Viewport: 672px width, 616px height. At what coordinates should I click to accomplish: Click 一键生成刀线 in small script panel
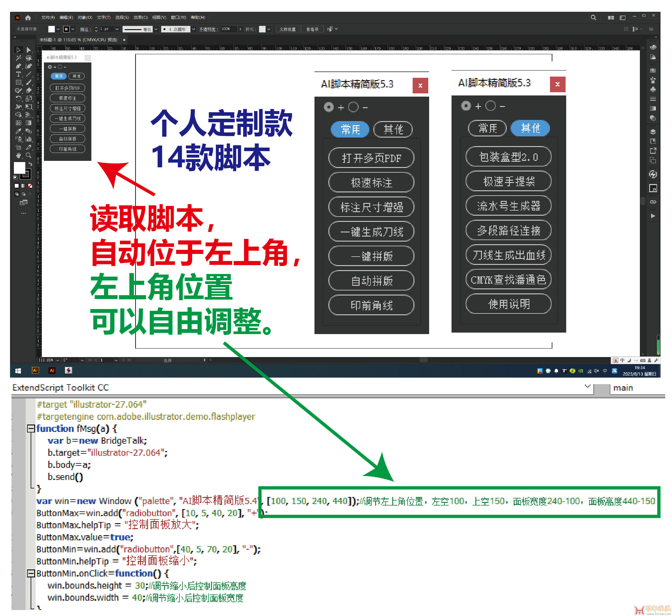click(67, 118)
